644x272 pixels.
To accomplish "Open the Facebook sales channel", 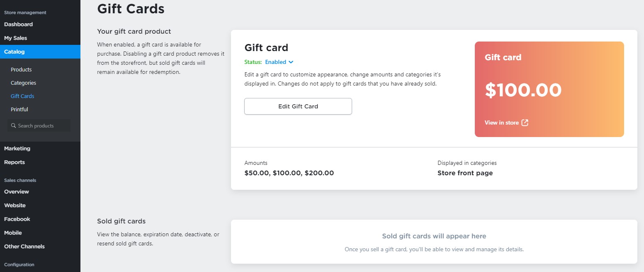I will (17, 219).
